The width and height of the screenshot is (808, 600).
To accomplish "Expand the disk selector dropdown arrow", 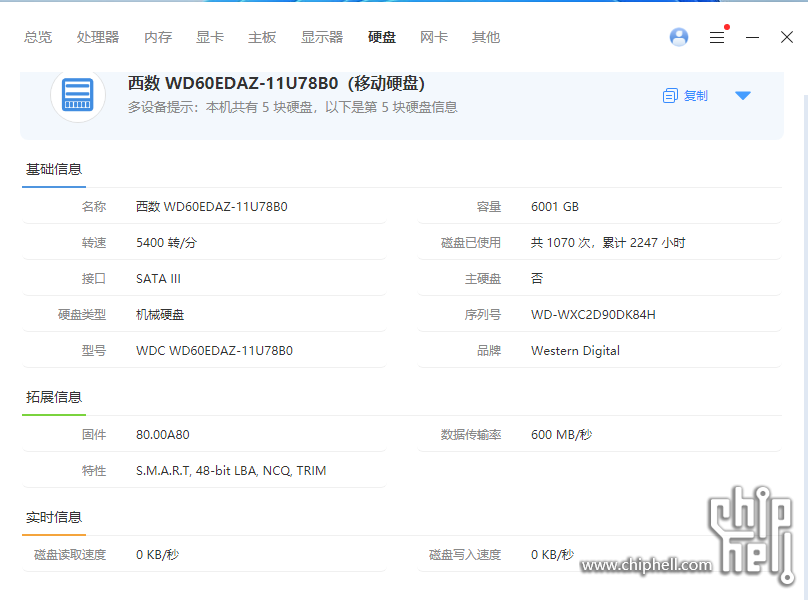I will point(743,95).
